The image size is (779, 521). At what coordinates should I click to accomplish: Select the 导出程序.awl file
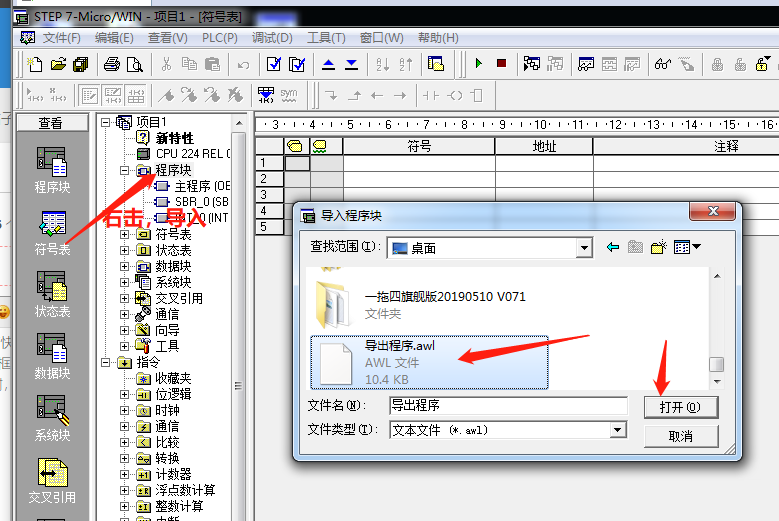tap(429, 363)
